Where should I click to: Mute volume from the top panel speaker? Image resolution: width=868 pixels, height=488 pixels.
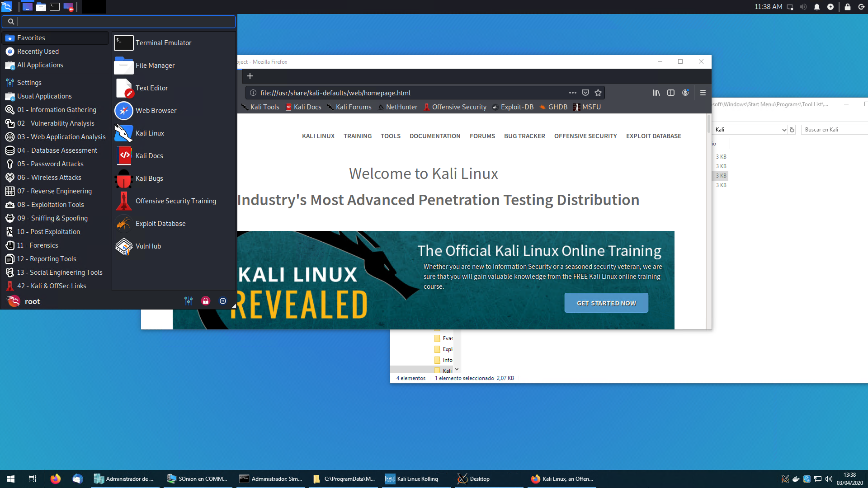tap(803, 7)
